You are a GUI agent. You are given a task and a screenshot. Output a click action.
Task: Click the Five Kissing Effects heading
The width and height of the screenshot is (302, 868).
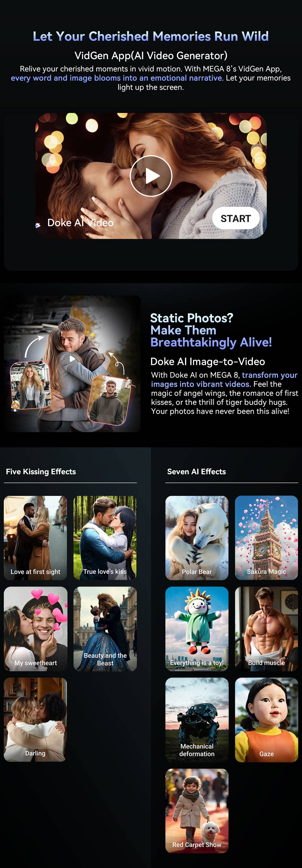pos(41,472)
